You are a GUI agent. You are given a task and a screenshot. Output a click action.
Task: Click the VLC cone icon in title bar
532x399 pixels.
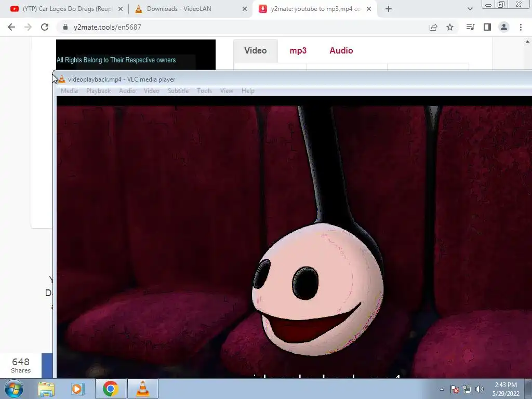pyautogui.click(x=61, y=79)
